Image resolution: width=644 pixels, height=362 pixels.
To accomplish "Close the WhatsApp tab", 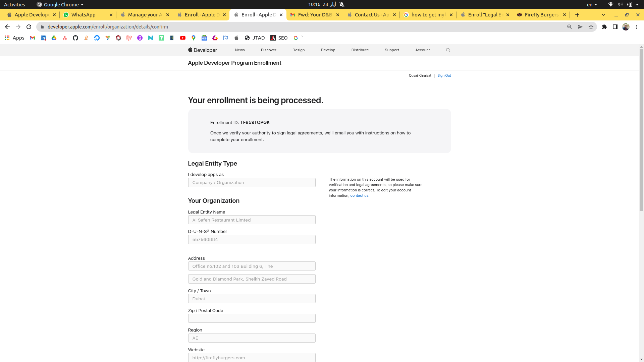I will [111, 15].
